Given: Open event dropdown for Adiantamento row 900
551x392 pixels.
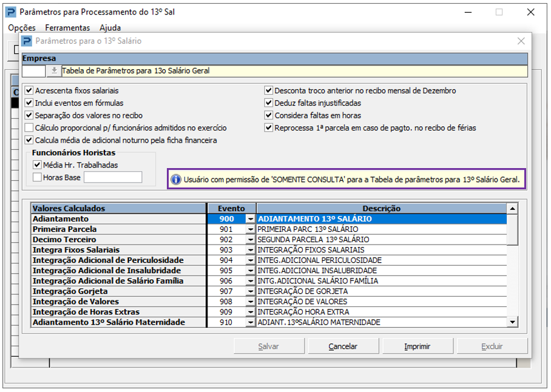Looking at the screenshot, I should click(250, 219).
